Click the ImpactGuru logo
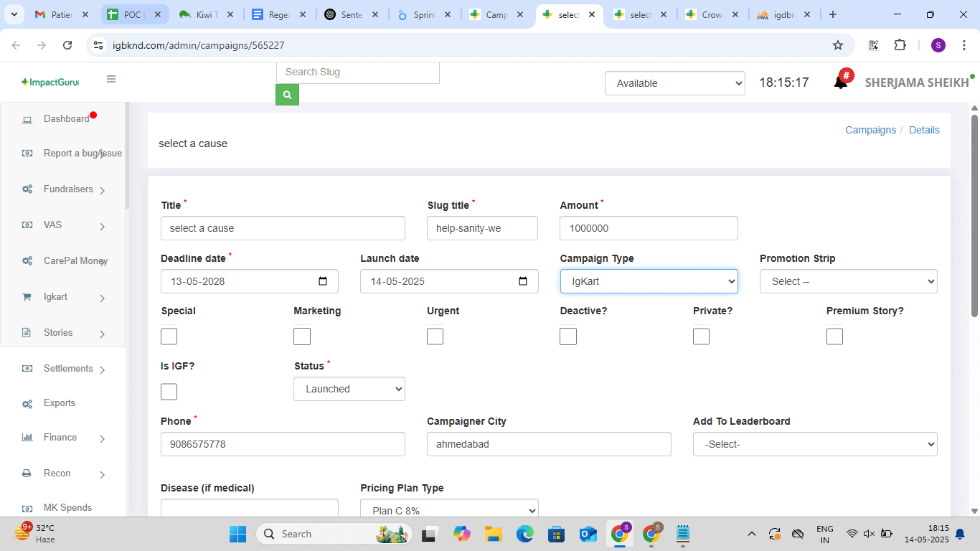 (50, 83)
